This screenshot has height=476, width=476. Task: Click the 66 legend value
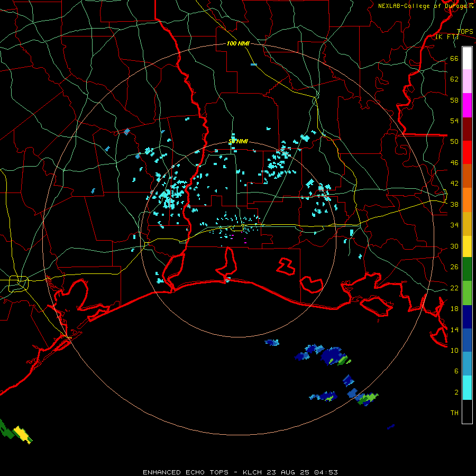(x=454, y=58)
